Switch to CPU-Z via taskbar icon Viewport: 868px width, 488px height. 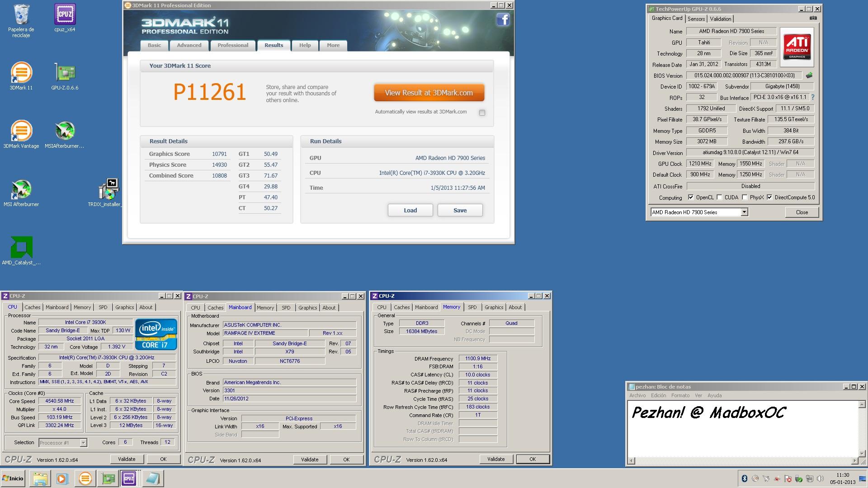129,478
